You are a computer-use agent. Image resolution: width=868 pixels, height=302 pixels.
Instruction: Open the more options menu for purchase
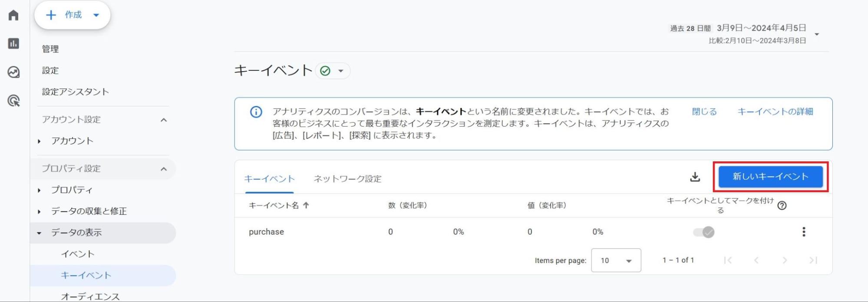[x=804, y=232]
